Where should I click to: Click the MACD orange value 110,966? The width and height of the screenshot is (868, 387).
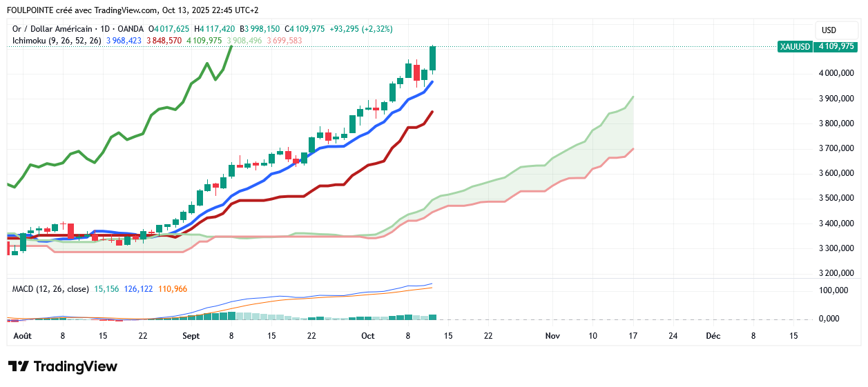pyautogui.click(x=173, y=289)
